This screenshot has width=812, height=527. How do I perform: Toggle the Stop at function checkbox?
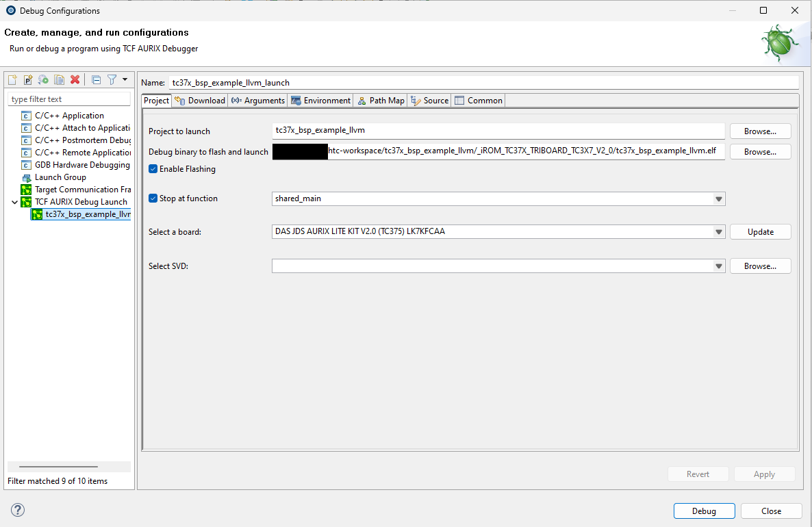pyautogui.click(x=153, y=198)
